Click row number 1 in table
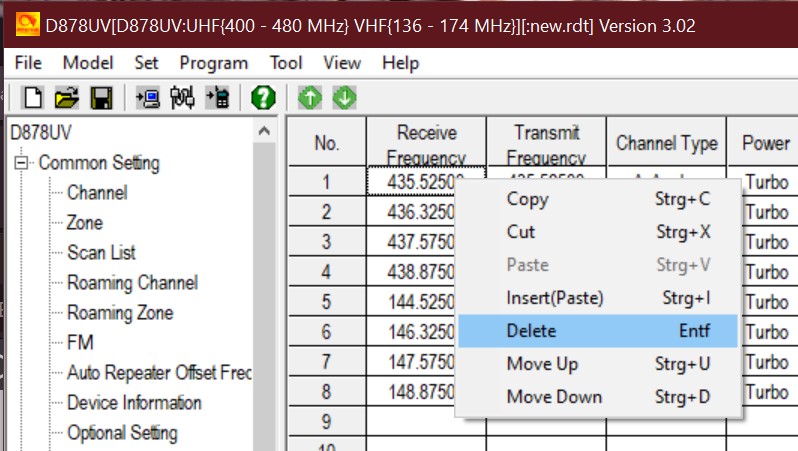This screenshot has width=798, height=451. click(327, 182)
